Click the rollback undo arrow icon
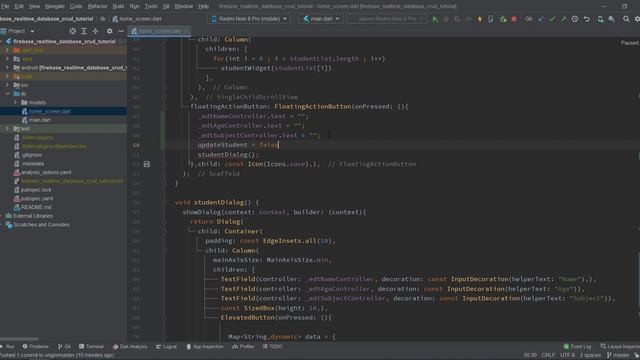The width and height of the screenshot is (640, 360). pos(587,19)
